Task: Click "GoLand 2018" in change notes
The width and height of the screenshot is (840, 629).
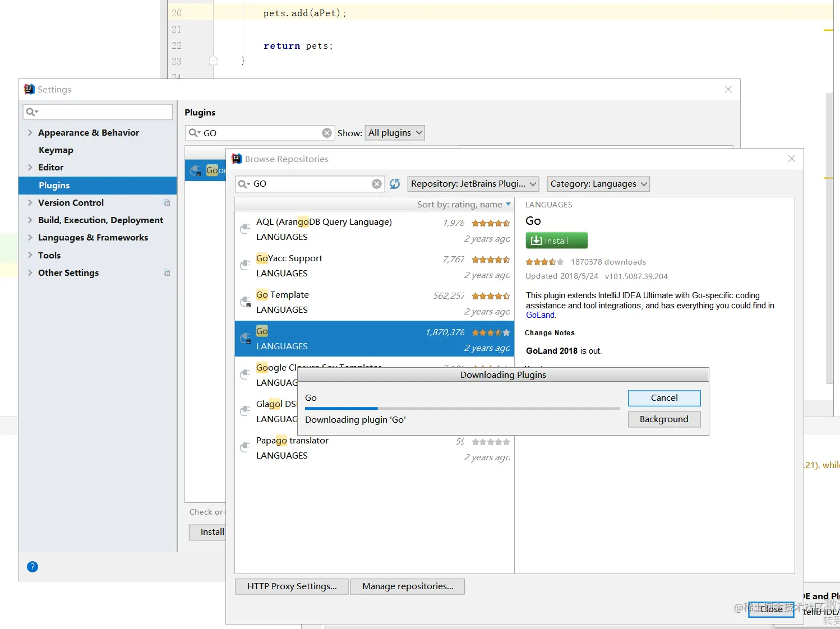Action: click(x=552, y=351)
